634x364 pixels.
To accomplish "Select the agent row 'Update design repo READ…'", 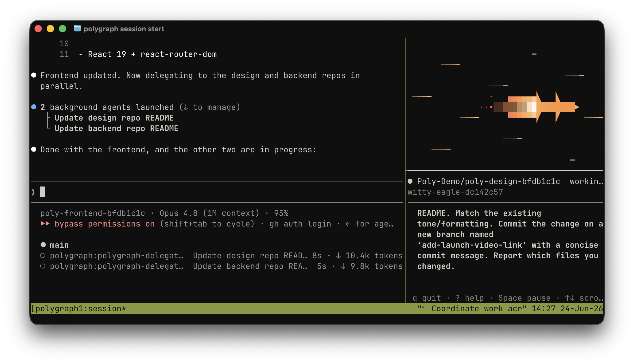I will click(221, 256).
